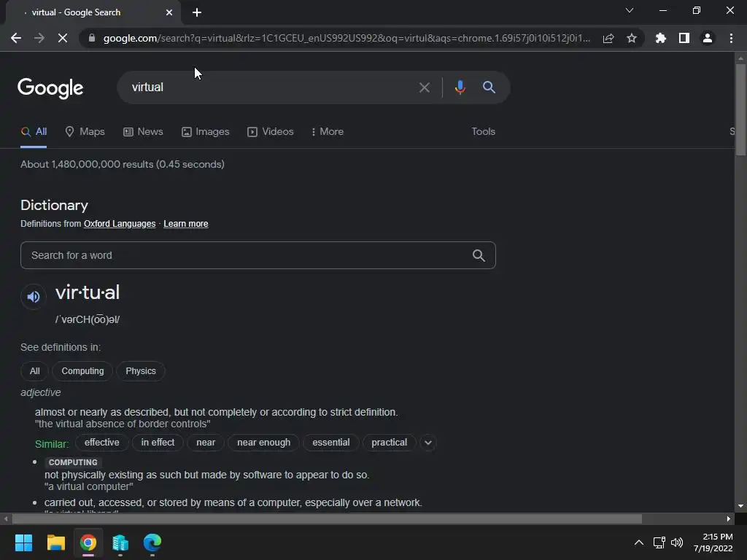
Task: Switch to the Videos results tab
Action: pos(270,132)
